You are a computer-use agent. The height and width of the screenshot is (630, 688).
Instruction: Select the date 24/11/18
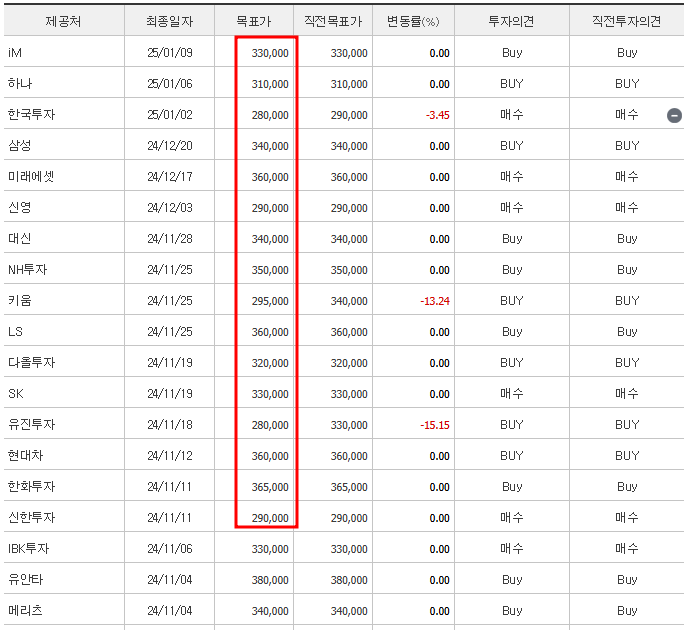170,424
